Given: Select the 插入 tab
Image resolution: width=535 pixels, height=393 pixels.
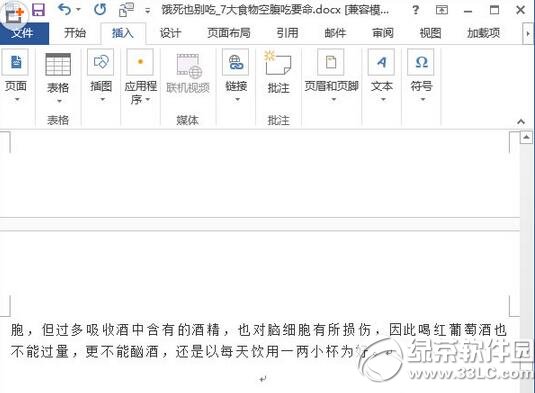Looking at the screenshot, I should tap(123, 33).
